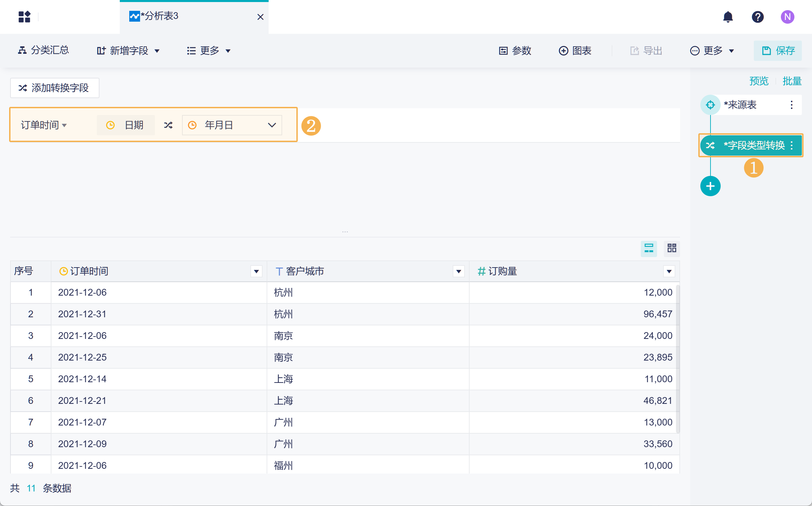Click the 预览 link
Screen dimensions: 812x506
pos(759,81)
